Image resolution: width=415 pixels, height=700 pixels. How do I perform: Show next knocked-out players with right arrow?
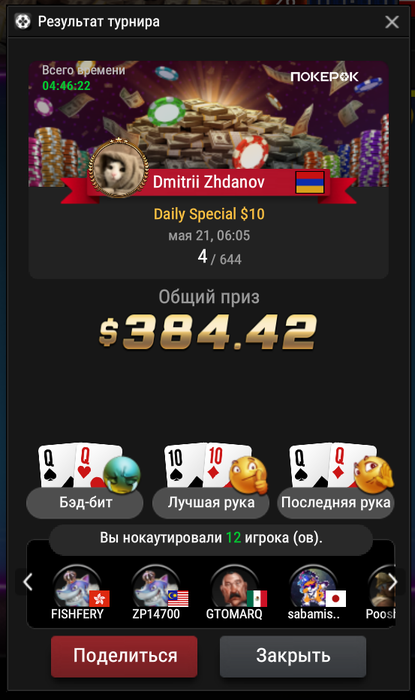tap(393, 582)
